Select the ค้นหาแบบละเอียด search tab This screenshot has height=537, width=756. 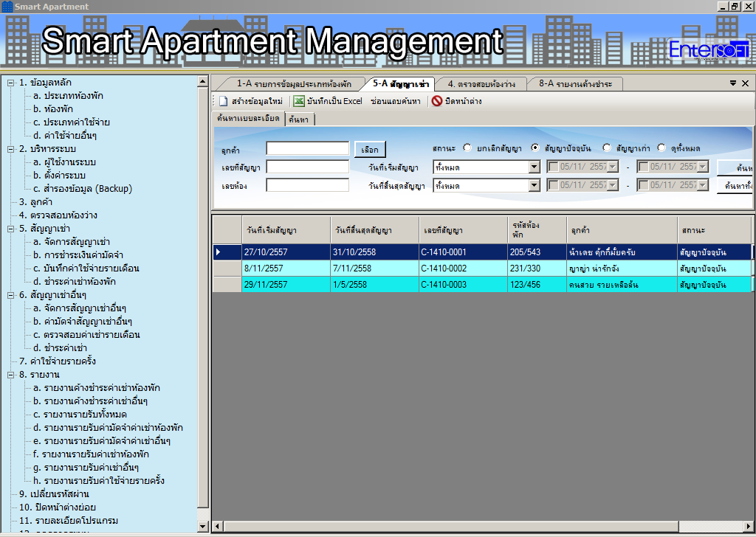[248, 119]
